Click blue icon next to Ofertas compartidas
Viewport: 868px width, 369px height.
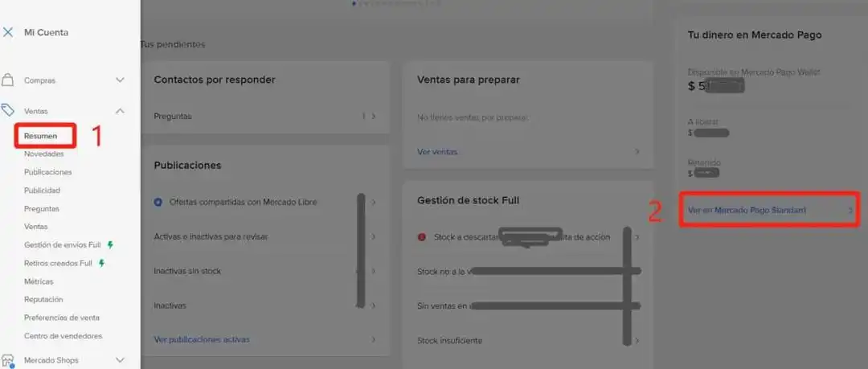[158, 203]
